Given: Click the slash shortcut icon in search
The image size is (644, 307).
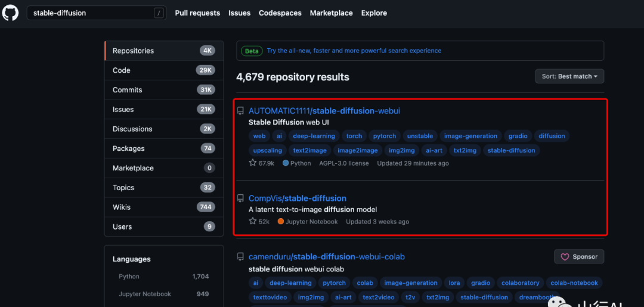Looking at the screenshot, I should pyautogui.click(x=159, y=13).
